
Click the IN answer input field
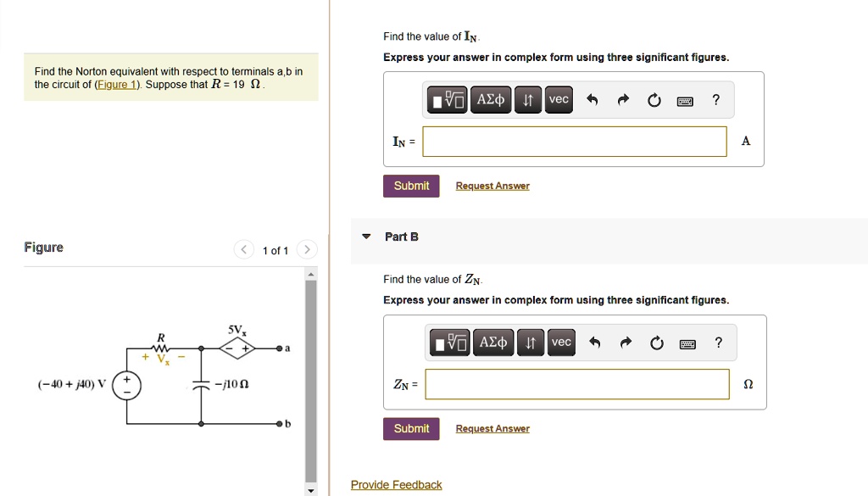click(x=575, y=142)
